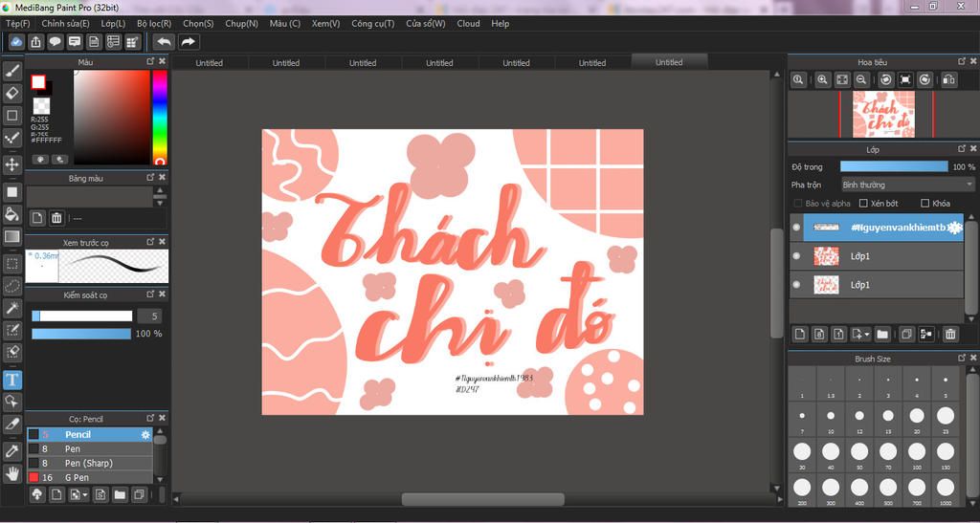
Task: Download brush from cloud icon
Action: [x=37, y=495]
